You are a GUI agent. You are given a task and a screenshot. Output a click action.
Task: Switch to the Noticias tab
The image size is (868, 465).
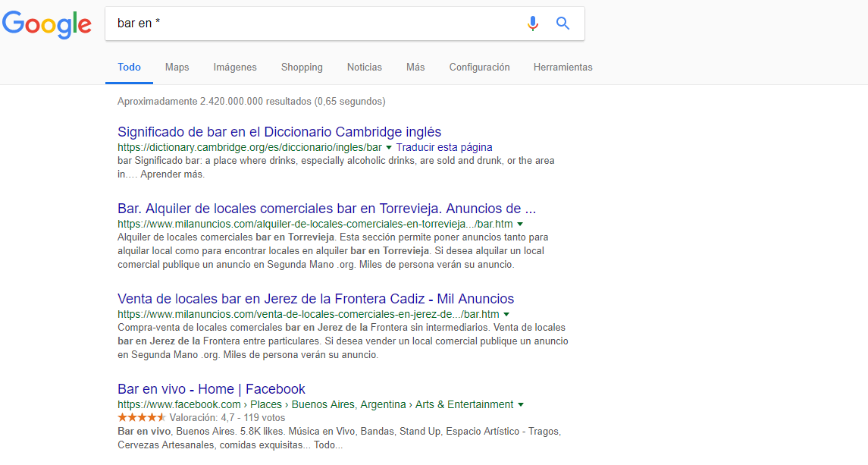click(364, 67)
